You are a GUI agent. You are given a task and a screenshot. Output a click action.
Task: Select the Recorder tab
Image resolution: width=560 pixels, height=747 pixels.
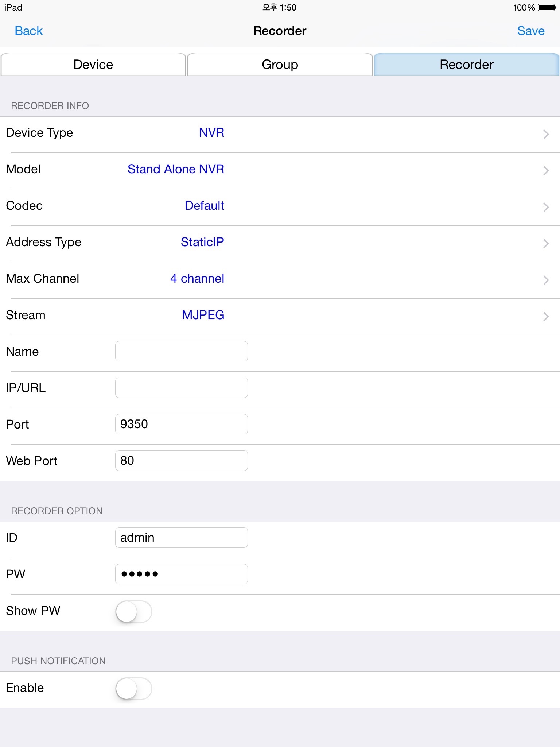pyautogui.click(x=466, y=65)
